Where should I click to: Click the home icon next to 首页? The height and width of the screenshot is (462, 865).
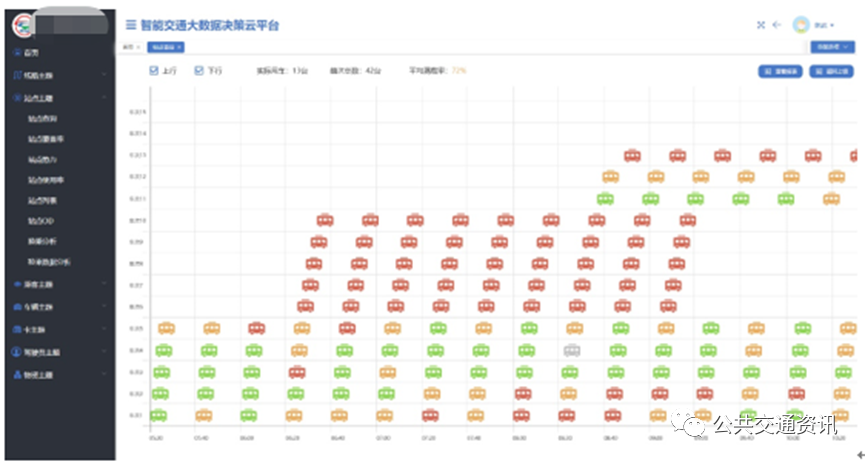[16, 52]
